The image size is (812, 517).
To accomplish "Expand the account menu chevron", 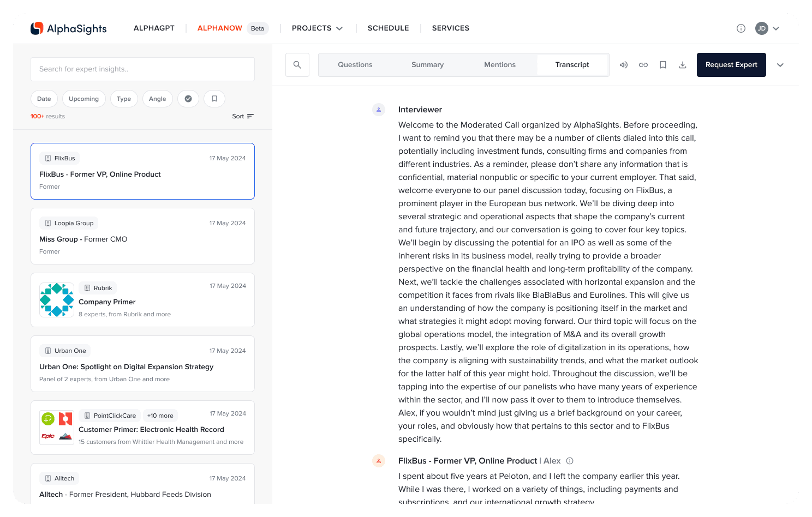I will coord(776,28).
